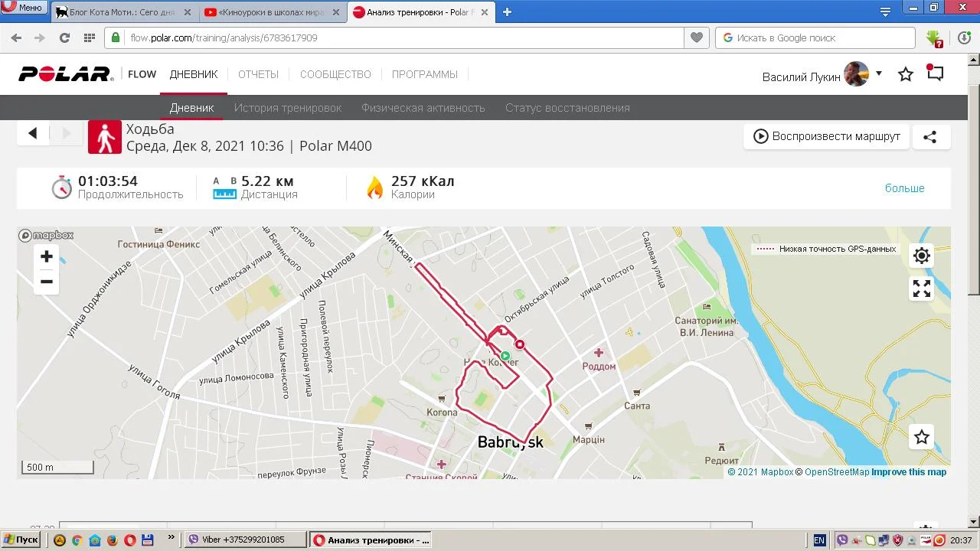
Task: Share the training session
Action: pyautogui.click(x=930, y=137)
